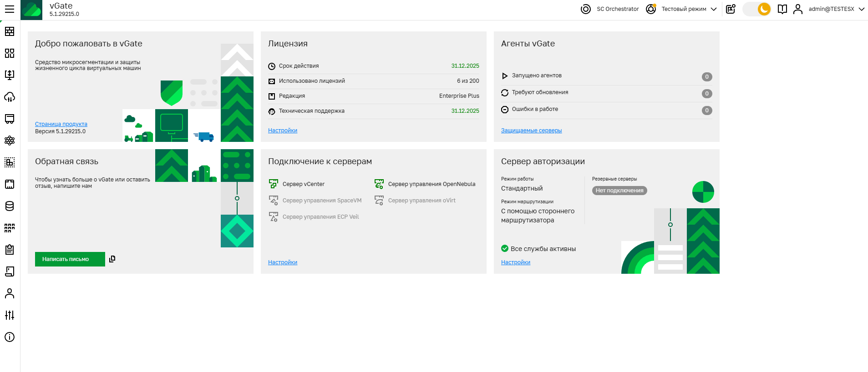Open the Страница продукта link
Viewport: 868px width, 372px height.
pyautogui.click(x=61, y=124)
